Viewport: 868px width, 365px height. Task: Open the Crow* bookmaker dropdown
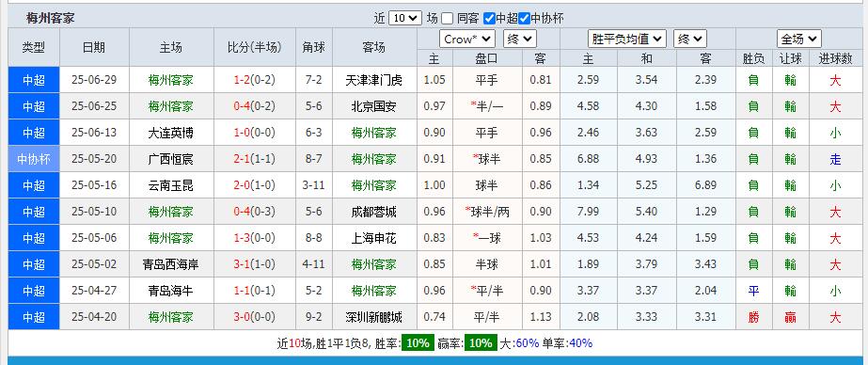[467, 39]
